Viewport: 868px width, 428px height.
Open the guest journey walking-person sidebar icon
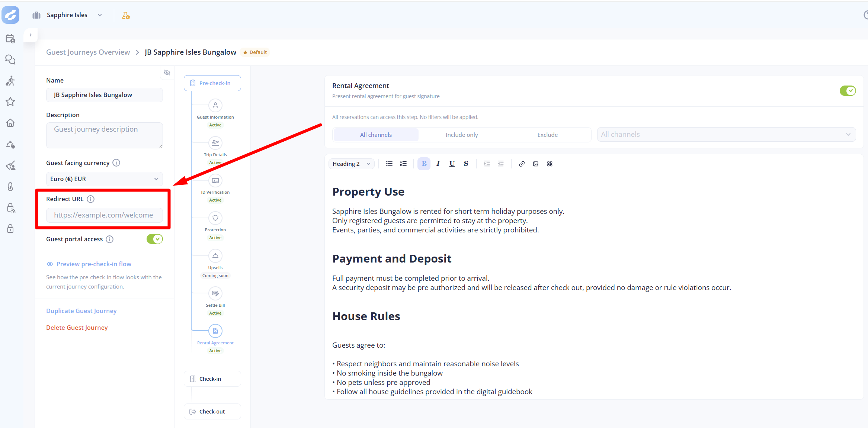pos(10,81)
